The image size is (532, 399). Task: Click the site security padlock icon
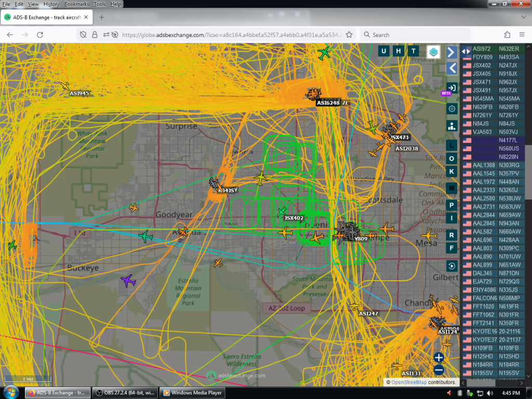tap(95, 35)
